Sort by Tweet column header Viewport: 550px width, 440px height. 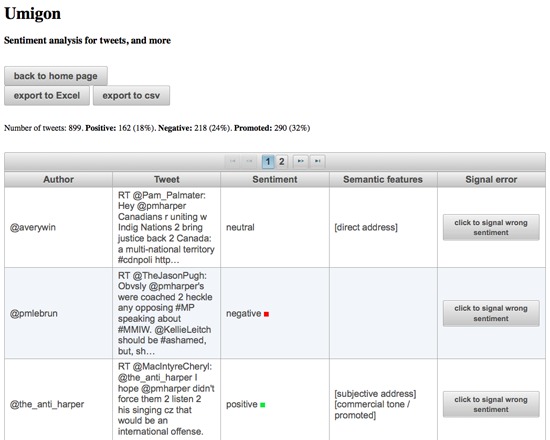pyautogui.click(x=167, y=179)
